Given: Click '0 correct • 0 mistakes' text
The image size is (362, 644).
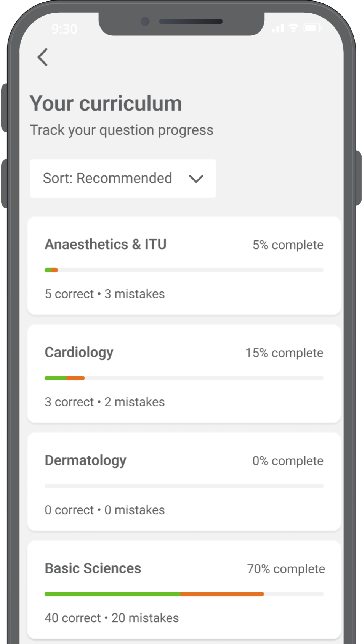Looking at the screenshot, I should [105, 510].
